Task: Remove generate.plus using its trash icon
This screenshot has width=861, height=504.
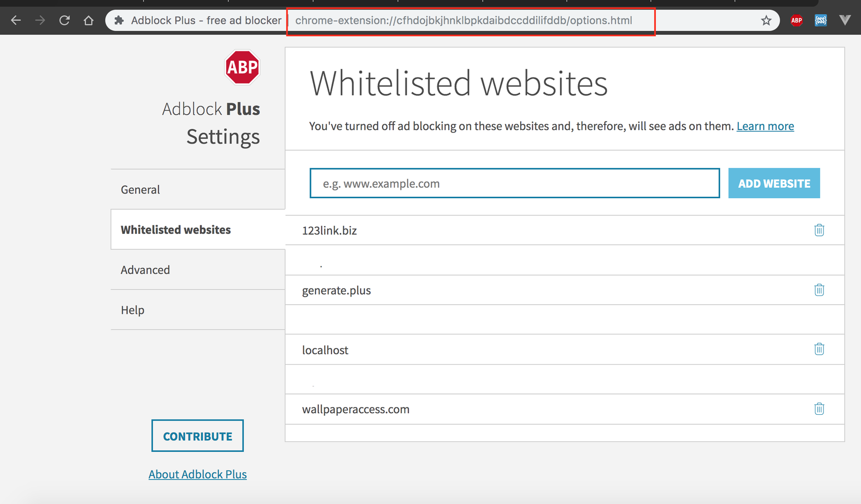Action: coord(819,290)
